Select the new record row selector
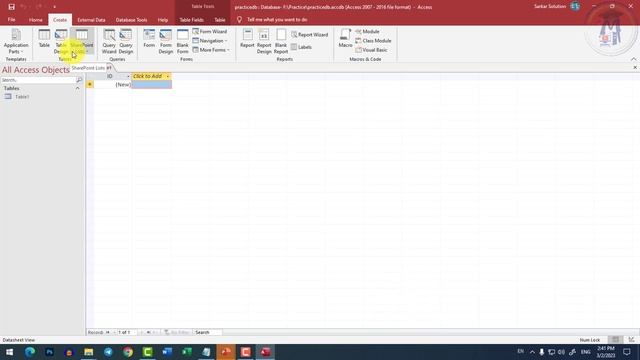This screenshot has width=640, height=360. (90, 84)
